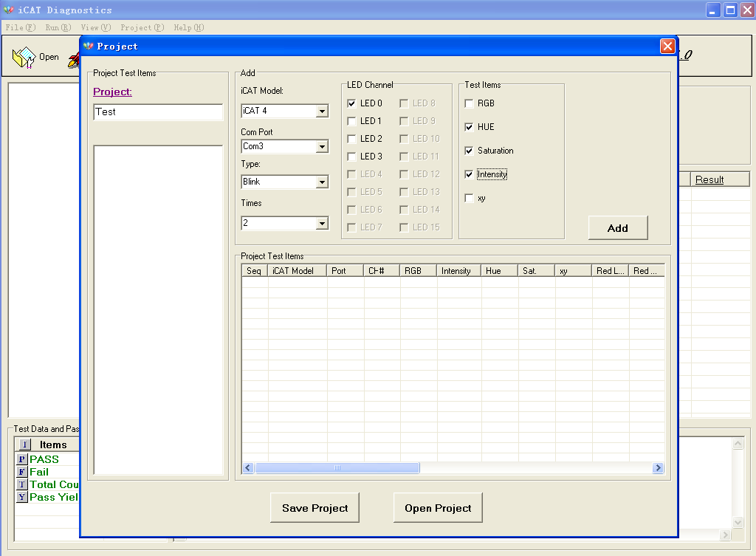Uncheck the Saturation test item
Screen dimensions: 756x556
pyautogui.click(x=469, y=151)
